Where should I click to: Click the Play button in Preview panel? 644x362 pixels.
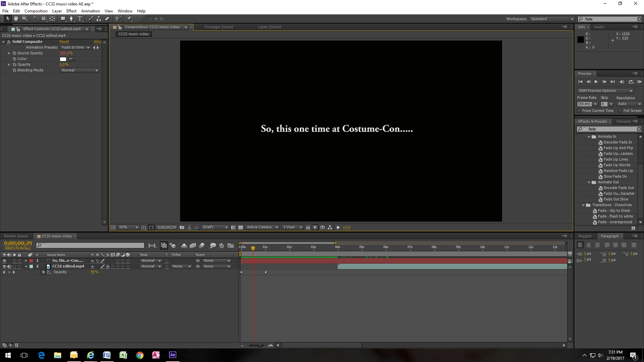596,82
